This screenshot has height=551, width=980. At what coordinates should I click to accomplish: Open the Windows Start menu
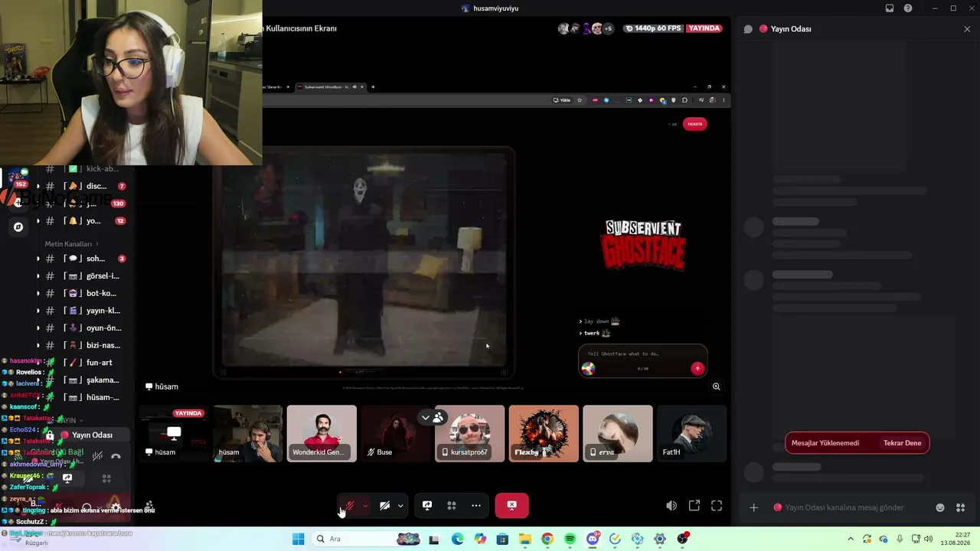[x=298, y=539]
